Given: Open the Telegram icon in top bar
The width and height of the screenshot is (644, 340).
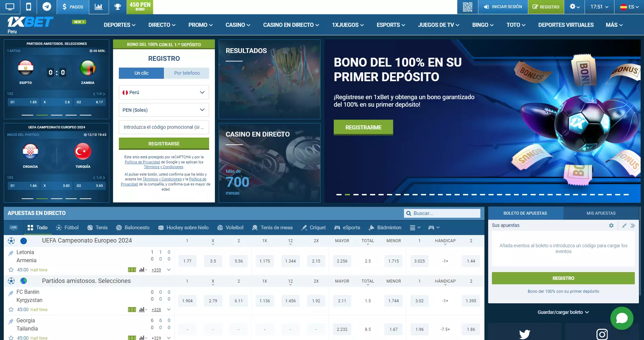Looking at the screenshot, I should 47,7.
